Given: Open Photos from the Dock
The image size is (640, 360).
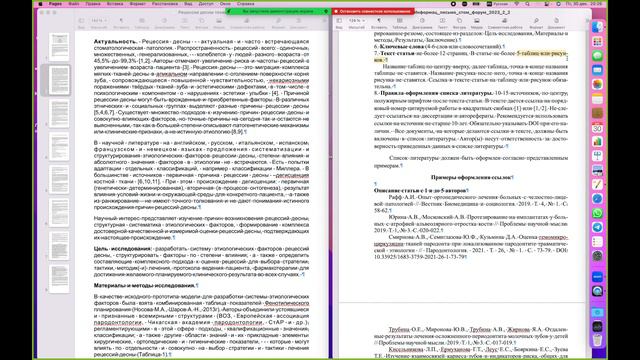Looking at the screenshot, I should pyautogui.click(x=597, y=84).
